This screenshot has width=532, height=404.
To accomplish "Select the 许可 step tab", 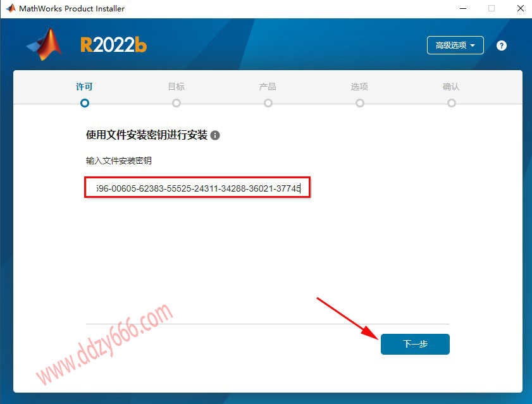I will [x=84, y=87].
